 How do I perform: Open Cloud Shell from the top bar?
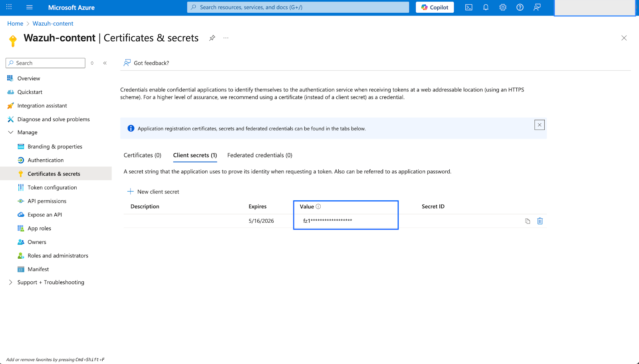(x=469, y=7)
